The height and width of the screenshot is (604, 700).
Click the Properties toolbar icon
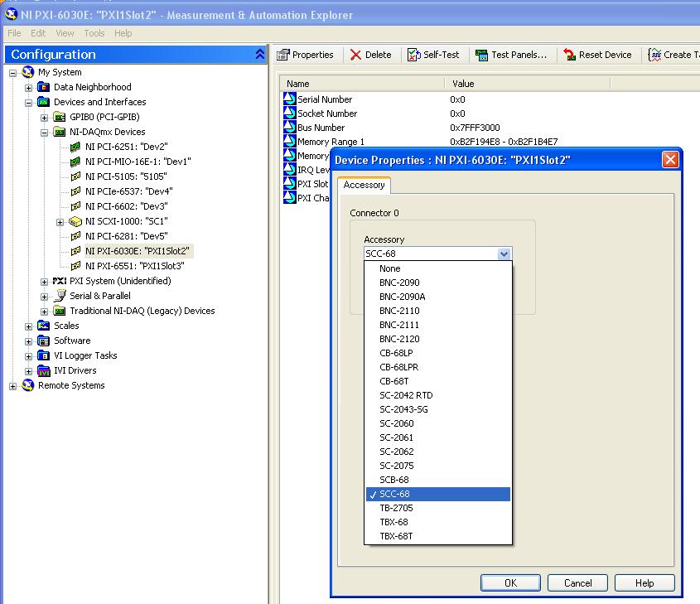283,55
